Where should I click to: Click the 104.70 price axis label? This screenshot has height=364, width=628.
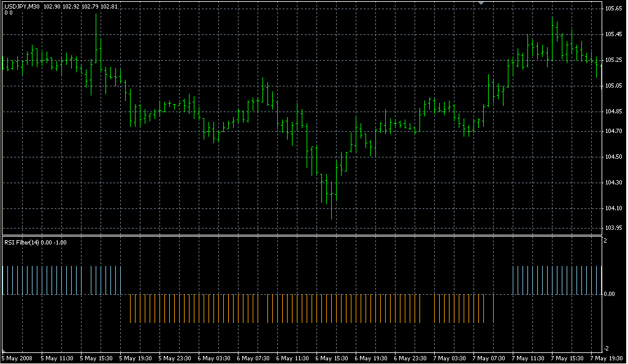pos(613,131)
